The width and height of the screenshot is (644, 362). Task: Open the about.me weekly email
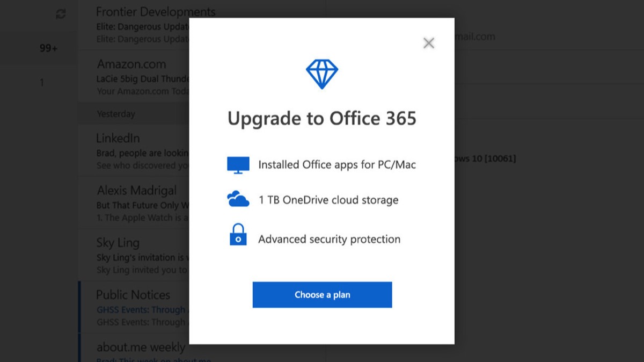[134, 348]
